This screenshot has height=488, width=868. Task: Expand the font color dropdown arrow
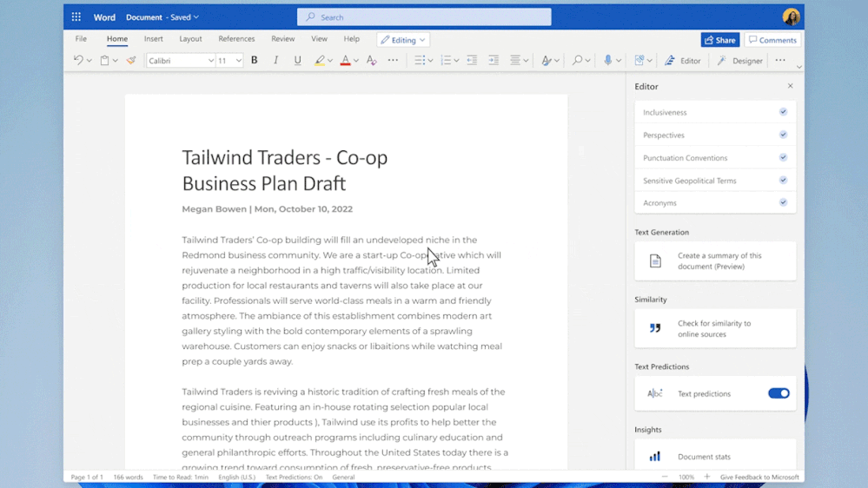point(356,61)
